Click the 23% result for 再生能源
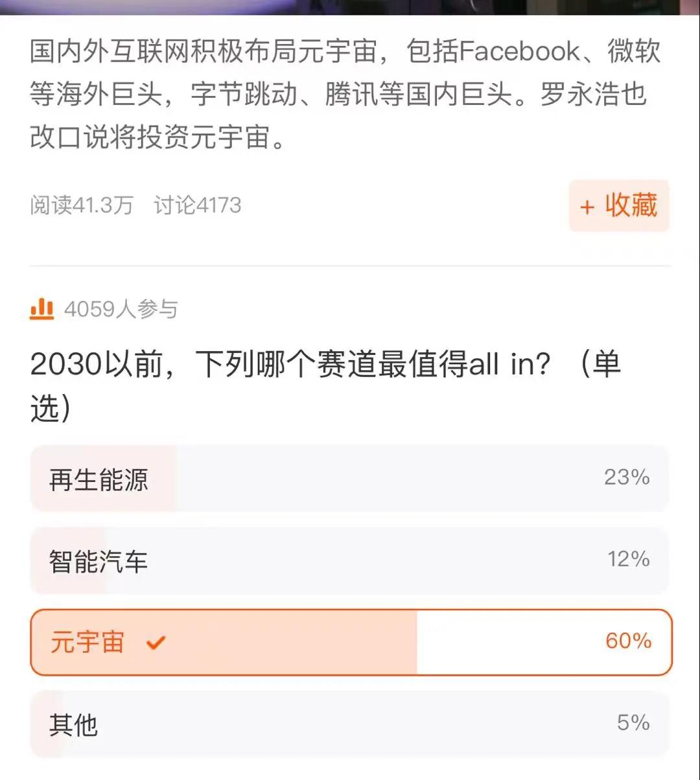This screenshot has height=780, width=700. (627, 477)
